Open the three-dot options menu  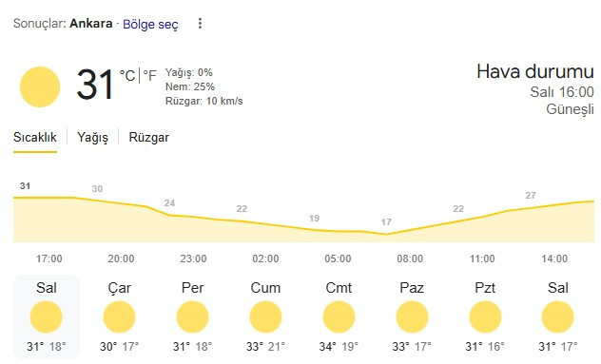(x=200, y=24)
